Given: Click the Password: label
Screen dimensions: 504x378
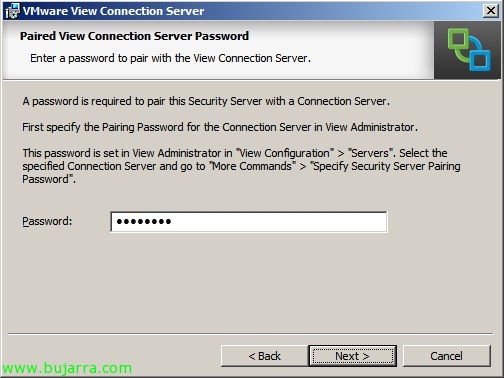Looking at the screenshot, I should click(x=47, y=221).
